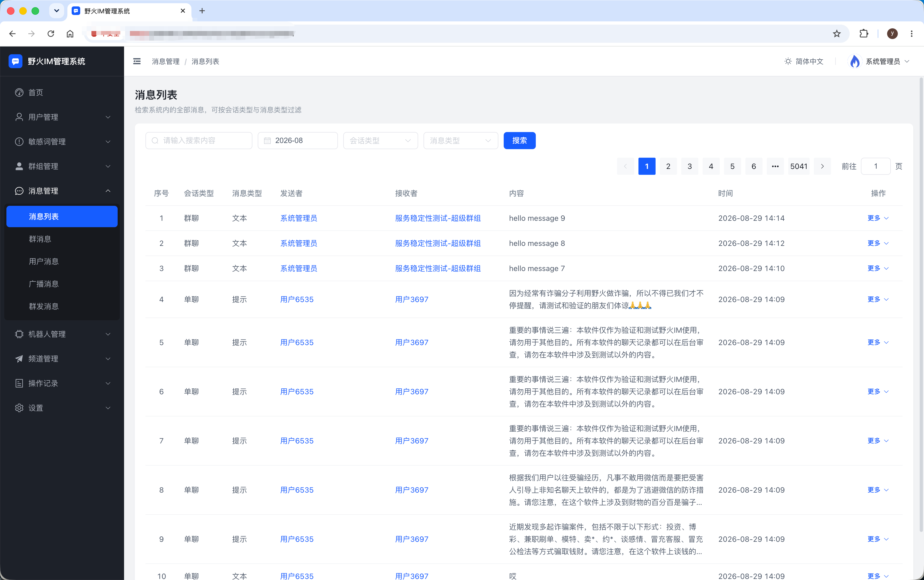Open the tab search dropdown in title bar
The image size is (924, 580).
(57, 11)
